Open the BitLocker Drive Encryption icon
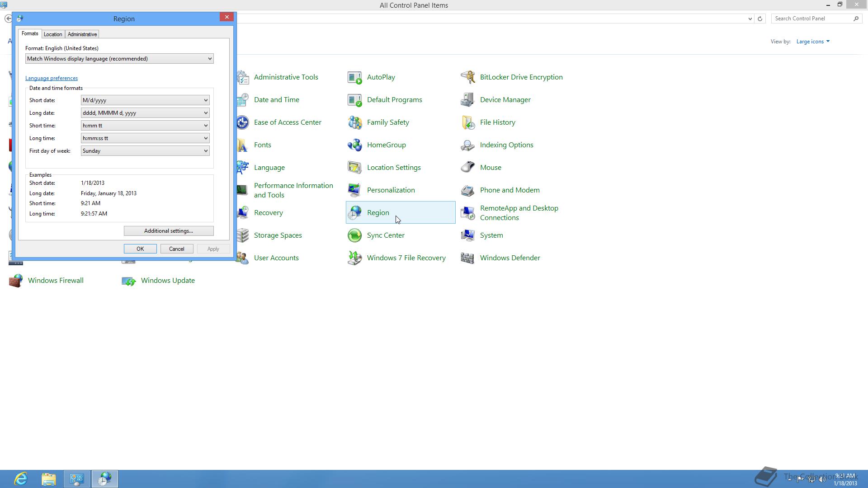Viewport: 868px width, 488px height. [x=467, y=77]
